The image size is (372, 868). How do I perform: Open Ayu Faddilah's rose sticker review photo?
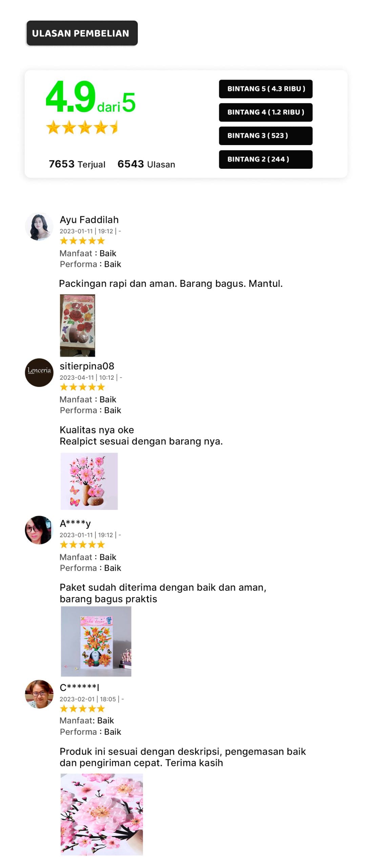point(78,325)
